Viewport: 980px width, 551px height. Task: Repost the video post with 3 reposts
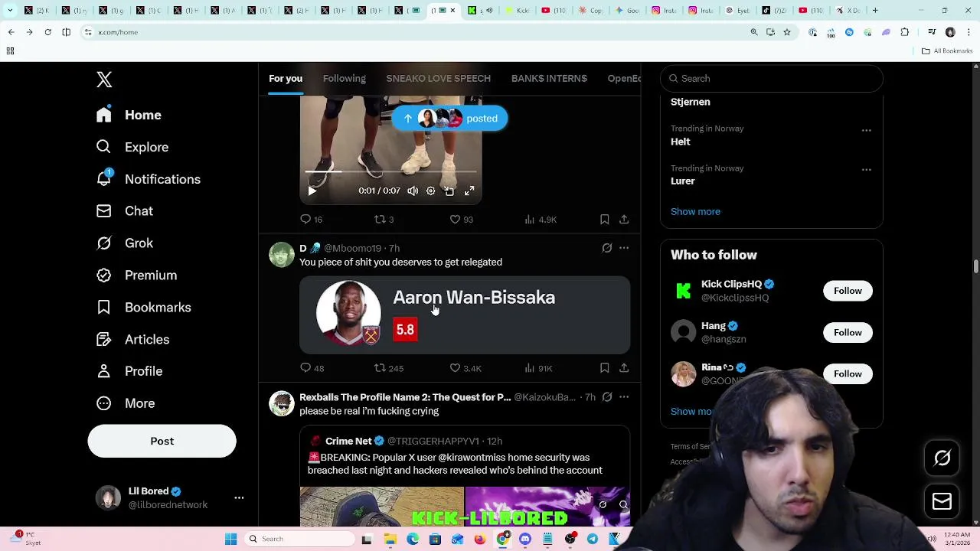pos(384,220)
